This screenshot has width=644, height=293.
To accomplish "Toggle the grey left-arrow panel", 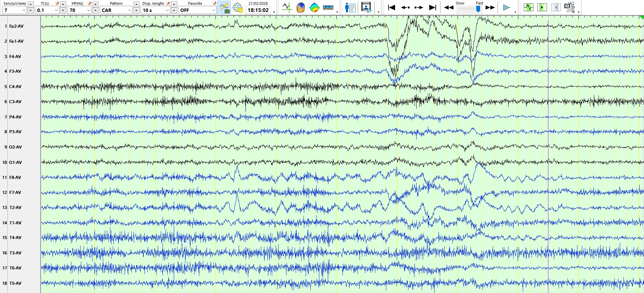I will click(x=556, y=7).
